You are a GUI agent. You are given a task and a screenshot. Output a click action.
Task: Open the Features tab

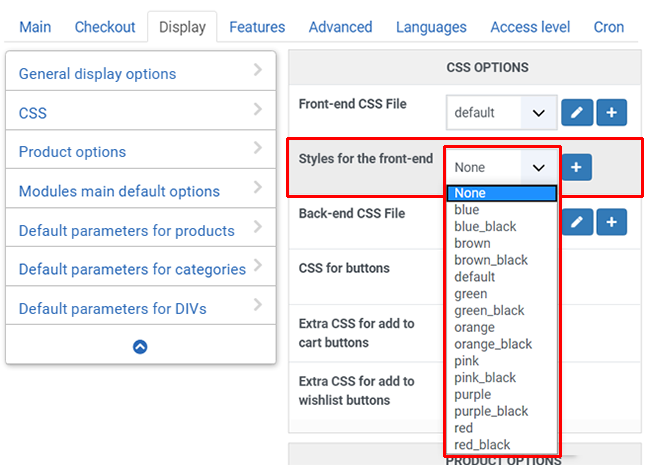[257, 27]
